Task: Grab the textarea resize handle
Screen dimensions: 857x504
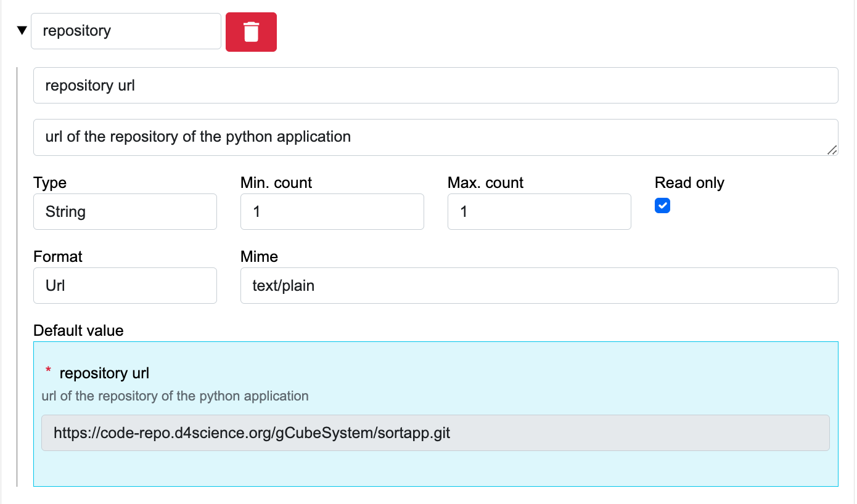Action: click(832, 150)
